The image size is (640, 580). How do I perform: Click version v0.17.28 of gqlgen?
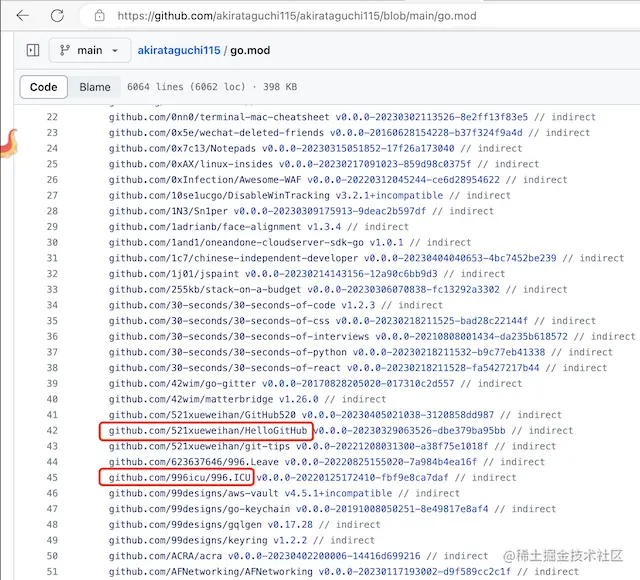pyautogui.click(x=290, y=524)
